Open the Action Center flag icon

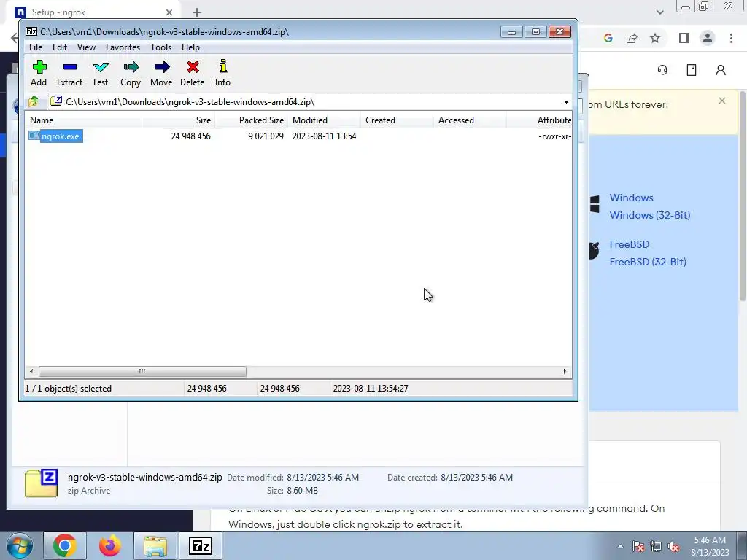638,545
